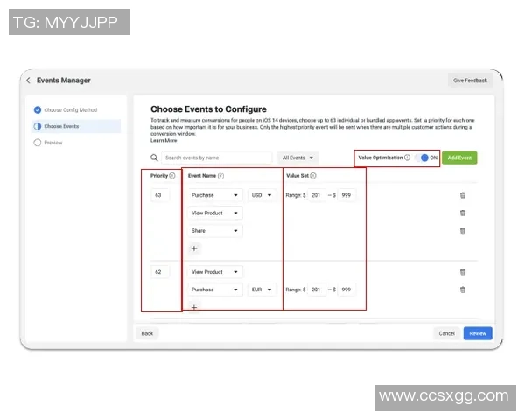Click the Search events by name field
Image resolution: width=525 pixels, height=420 pixels.
tap(216, 157)
